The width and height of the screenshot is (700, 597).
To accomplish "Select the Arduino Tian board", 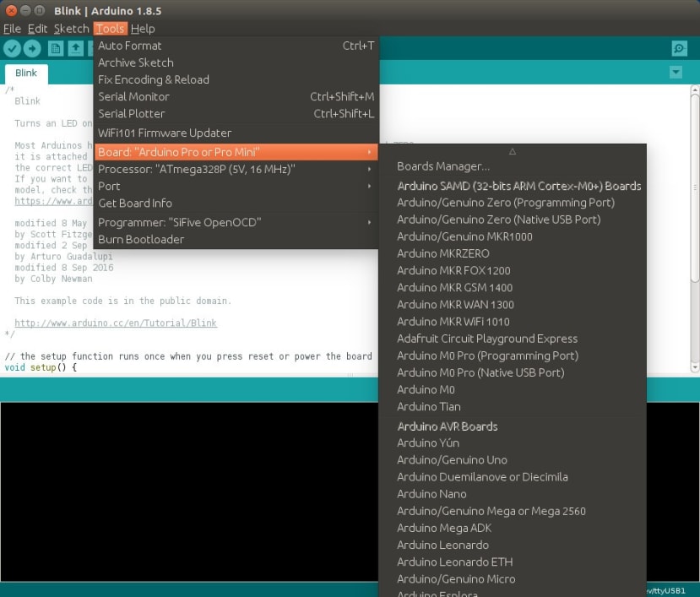I will [x=513, y=406].
